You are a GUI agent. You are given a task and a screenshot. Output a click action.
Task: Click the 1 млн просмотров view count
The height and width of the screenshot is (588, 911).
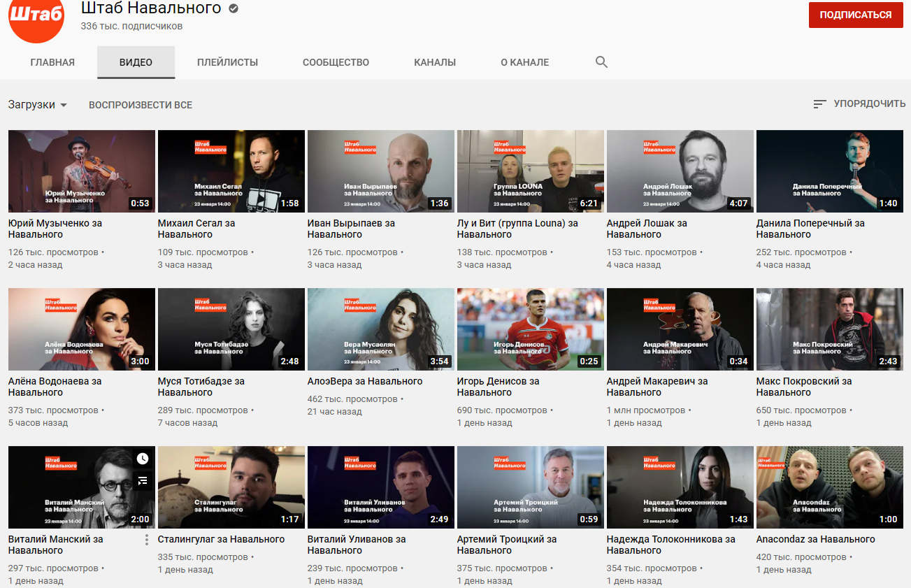click(646, 410)
